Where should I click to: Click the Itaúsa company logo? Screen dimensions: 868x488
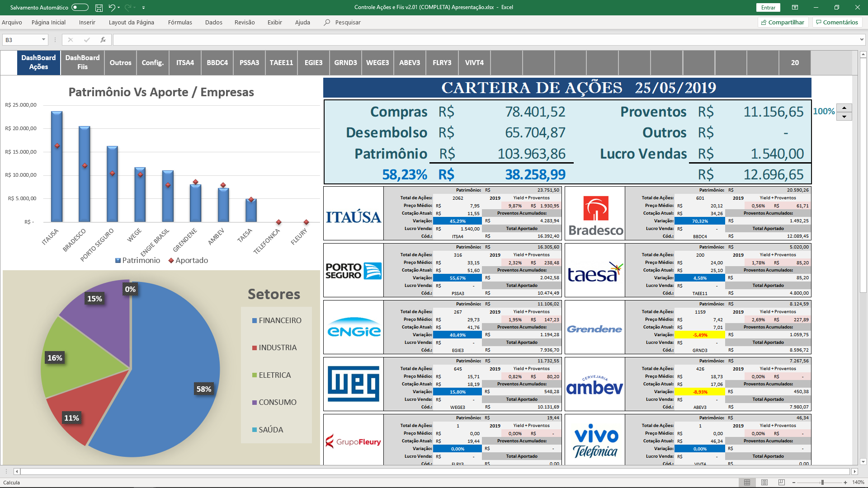(x=354, y=217)
